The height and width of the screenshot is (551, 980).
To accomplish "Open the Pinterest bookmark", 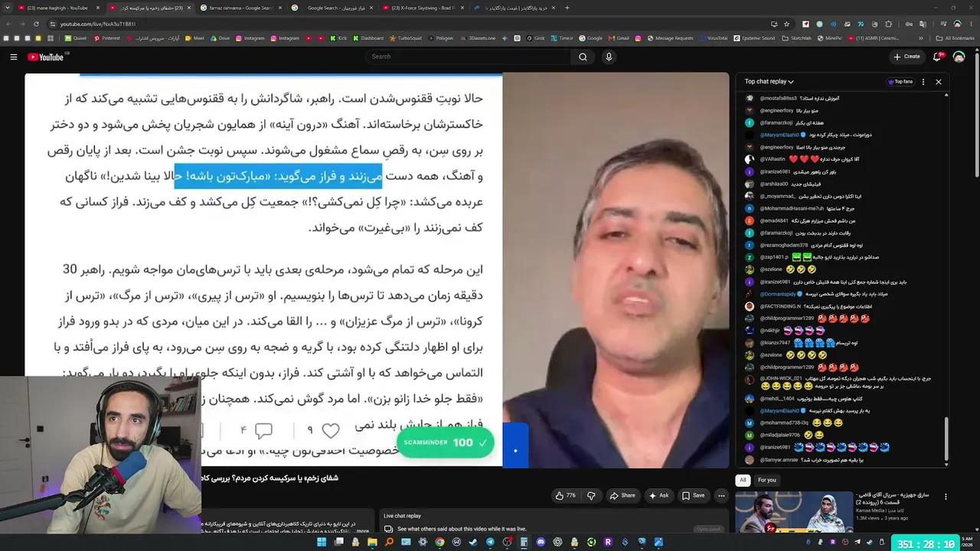I will tap(106, 38).
